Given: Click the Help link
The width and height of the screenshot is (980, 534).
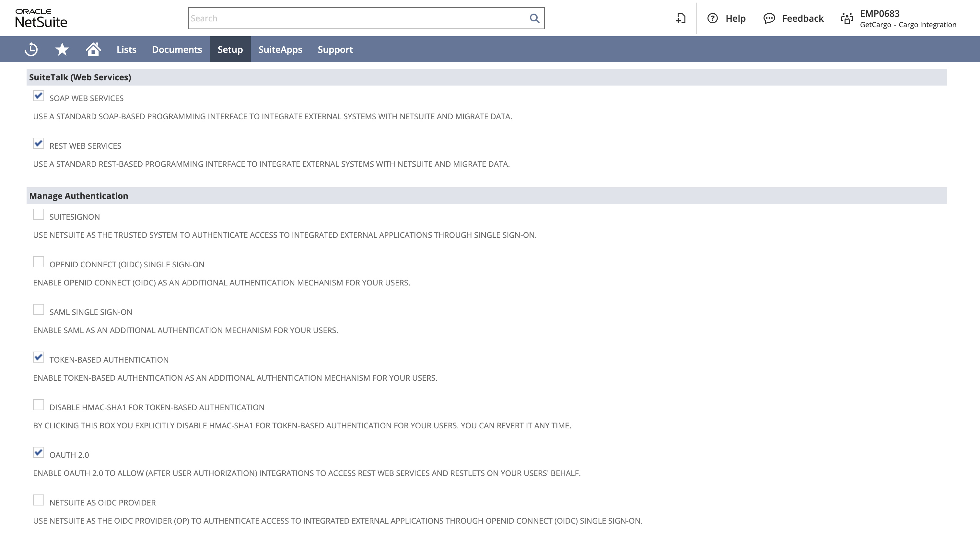Looking at the screenshot, I should (x=735, y=18).
